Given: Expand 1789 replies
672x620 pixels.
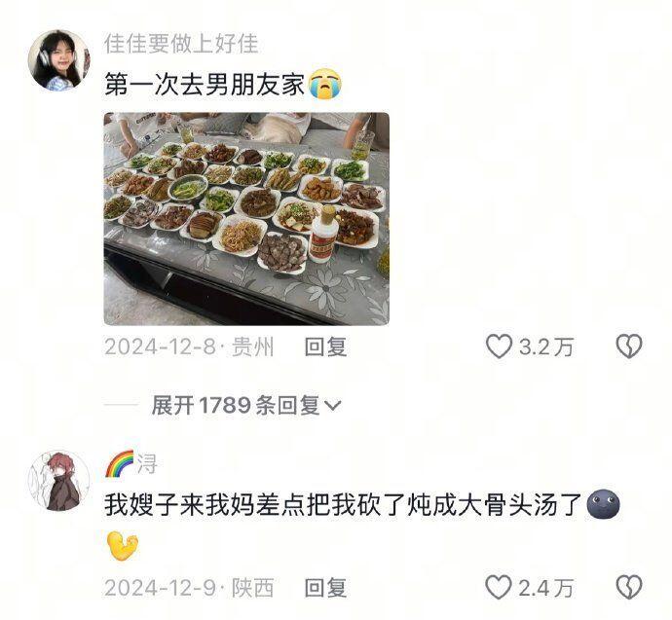Looking at the screenshot, I should 246,405.
